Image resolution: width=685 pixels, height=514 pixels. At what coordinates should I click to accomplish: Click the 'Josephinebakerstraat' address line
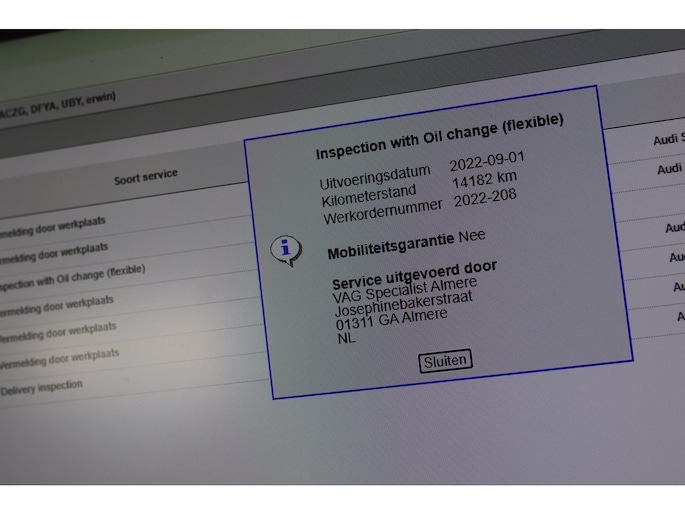tap(404, 306)
